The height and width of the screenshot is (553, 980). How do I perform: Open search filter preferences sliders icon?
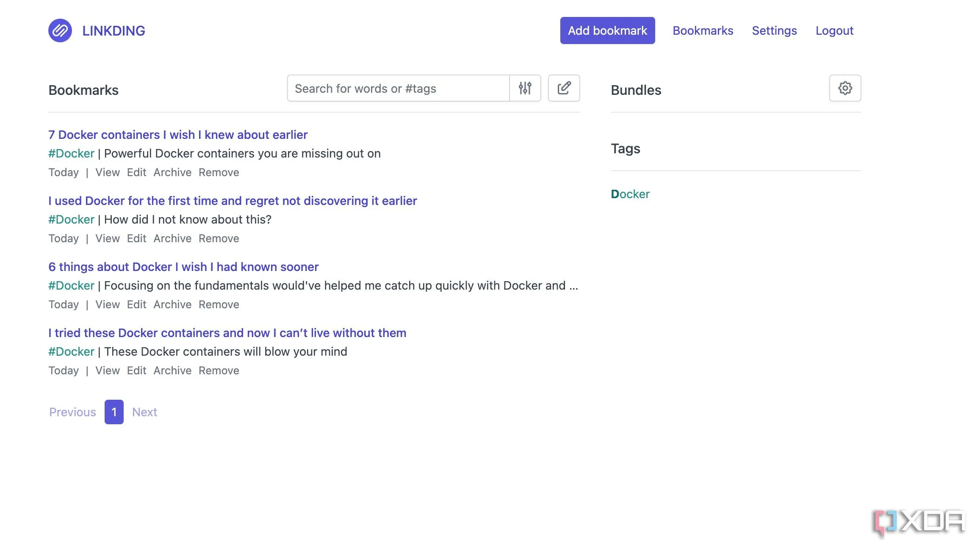click(525, 88)
